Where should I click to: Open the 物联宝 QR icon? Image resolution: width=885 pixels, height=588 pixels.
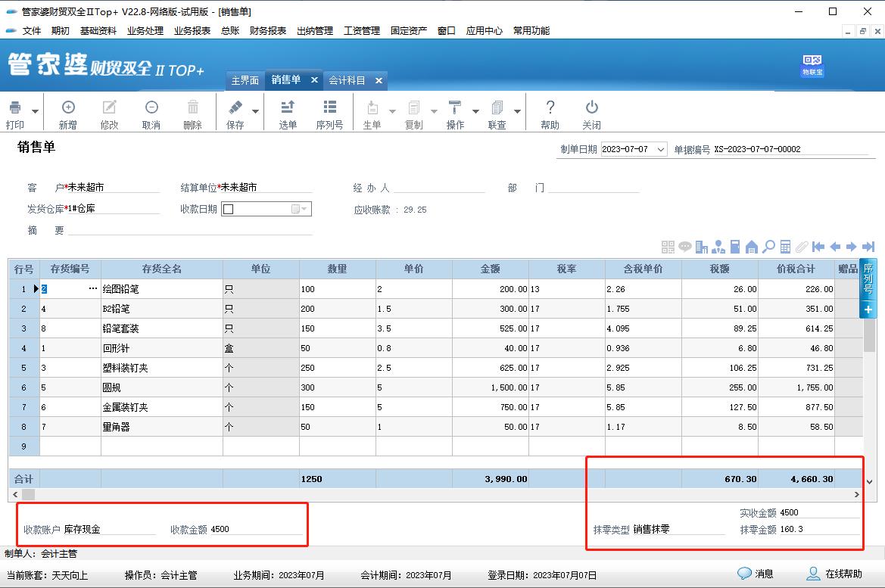click(x=812, y=65)
